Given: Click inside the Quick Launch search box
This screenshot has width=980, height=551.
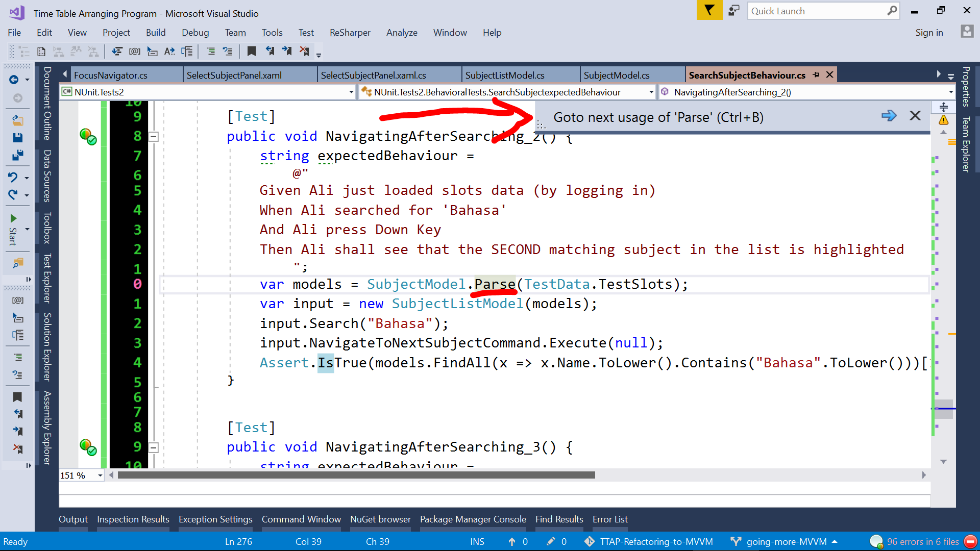Looking at the screenshot, I should 817,11.
